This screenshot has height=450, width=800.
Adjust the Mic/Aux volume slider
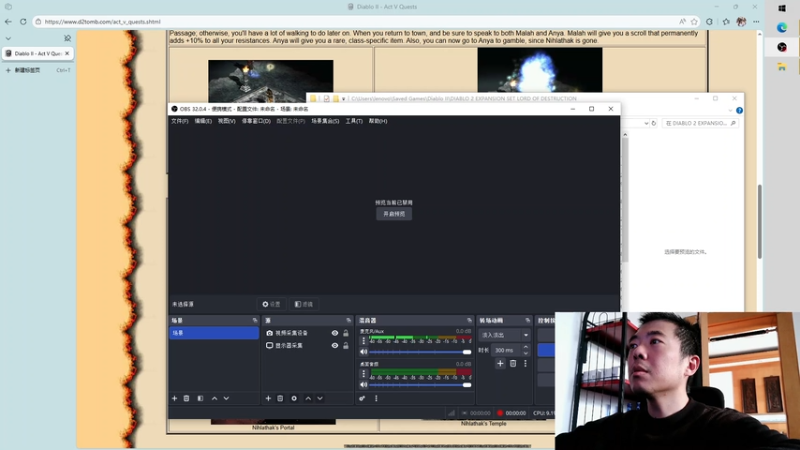pos(420,352)
